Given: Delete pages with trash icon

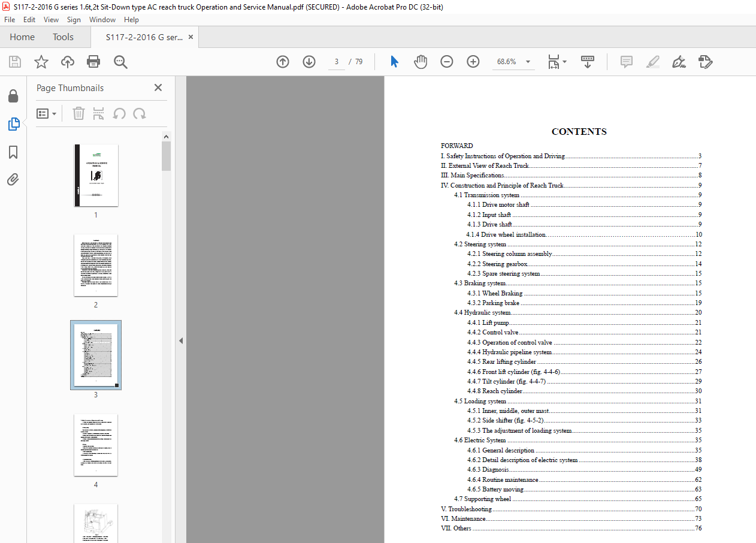Looking at the screenshot, I should (78, 113).
